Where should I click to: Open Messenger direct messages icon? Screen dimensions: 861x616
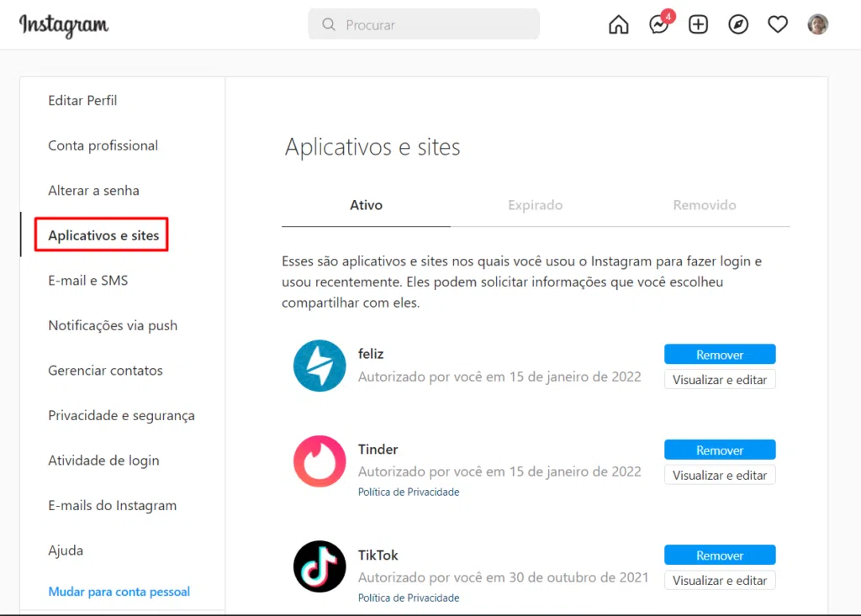[658, 24]
